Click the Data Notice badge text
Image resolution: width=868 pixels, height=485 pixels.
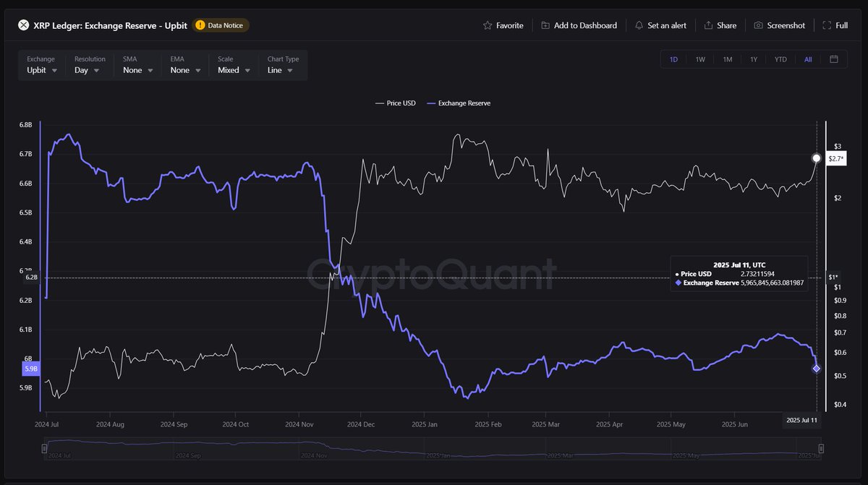[226, 25]
